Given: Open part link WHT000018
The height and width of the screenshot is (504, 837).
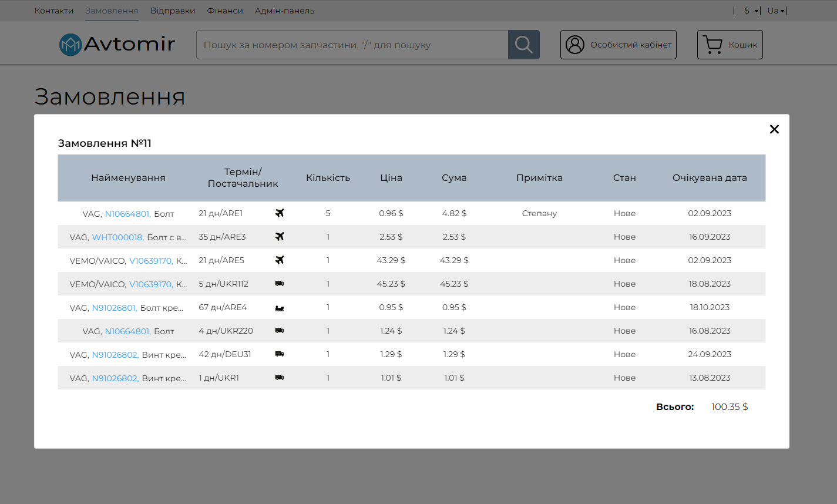Looking at the screenshot, I should coord(118,237).
